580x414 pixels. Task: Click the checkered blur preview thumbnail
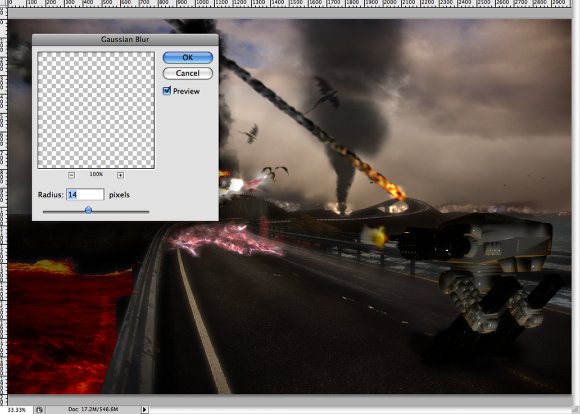(96, 110)
